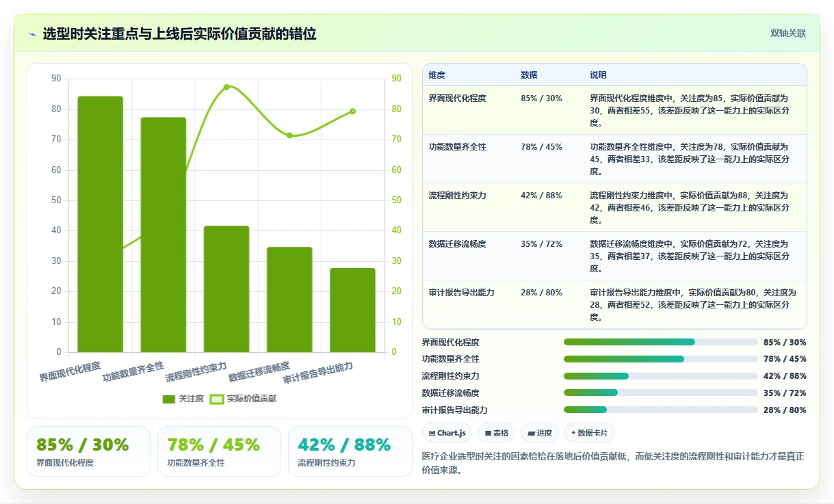Click the line point above 数据迁移流畅度
This screenshot has width=834, height=504.
[x=289, y=135]
